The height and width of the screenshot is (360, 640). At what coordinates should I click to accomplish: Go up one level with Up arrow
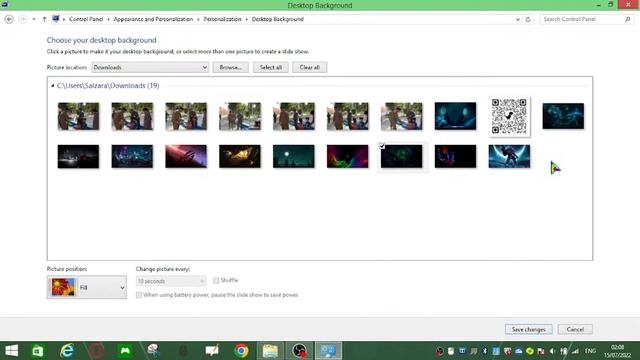(44, 19)
